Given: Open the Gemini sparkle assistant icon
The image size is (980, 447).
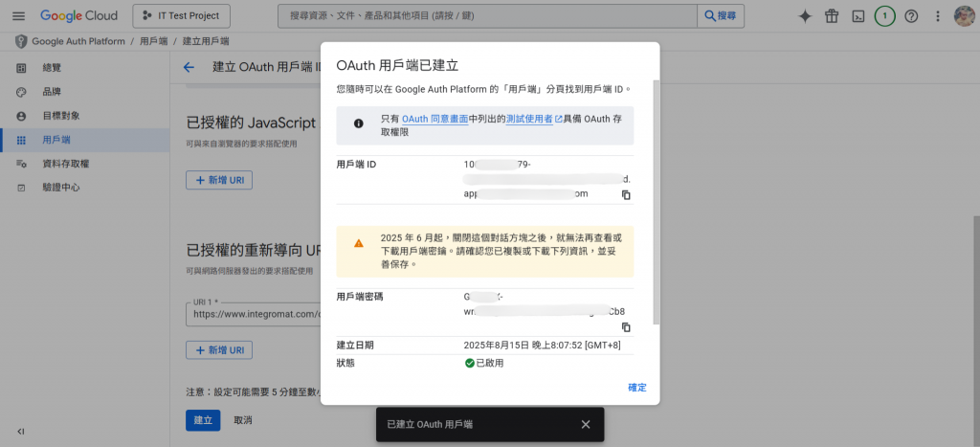Looking at the screenshot, I should tap(805, 16).
